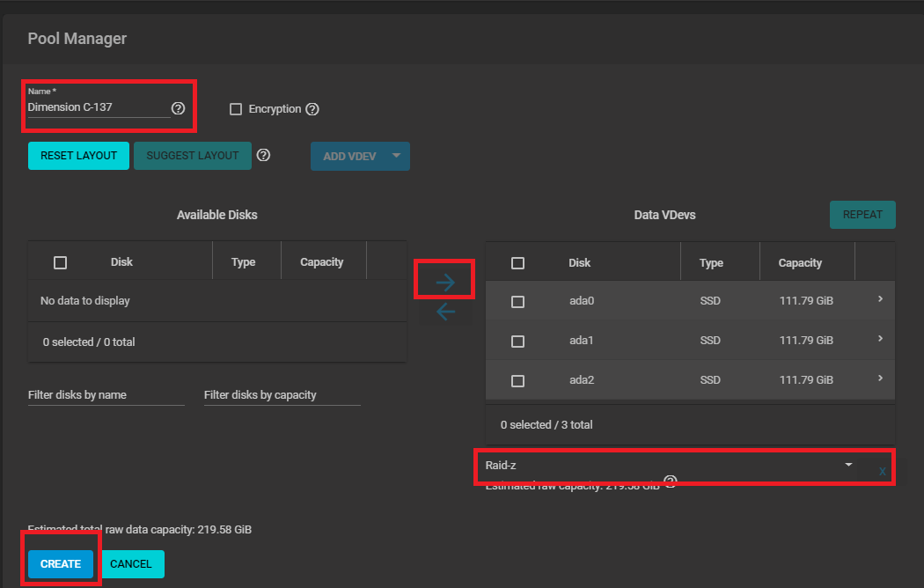The image size is (924, 588).
Task: Click the pool Name input field
Action: [x=97, y=107]
